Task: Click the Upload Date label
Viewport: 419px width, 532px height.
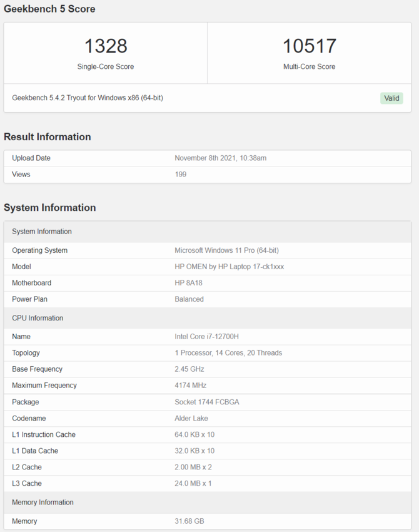Action: point(31,158)
